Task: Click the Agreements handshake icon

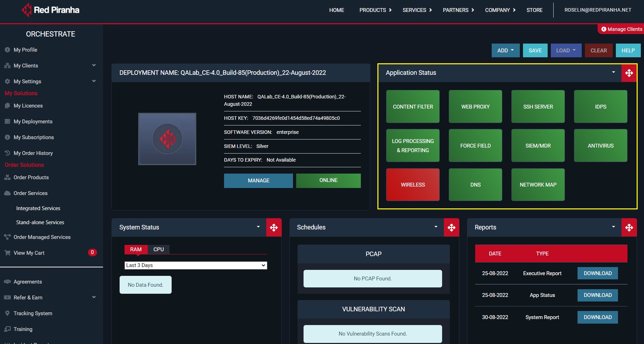Action: [7, 282]
